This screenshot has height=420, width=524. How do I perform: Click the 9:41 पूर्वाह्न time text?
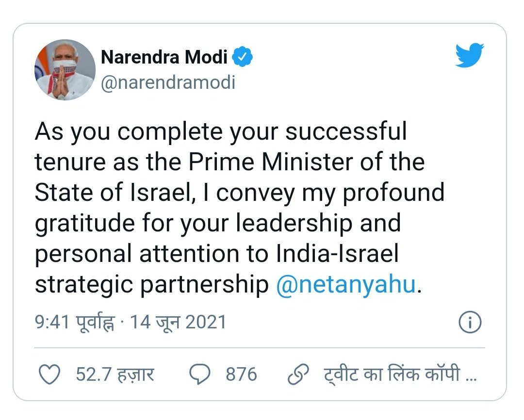pyautogui.click(x=75, y=322)
